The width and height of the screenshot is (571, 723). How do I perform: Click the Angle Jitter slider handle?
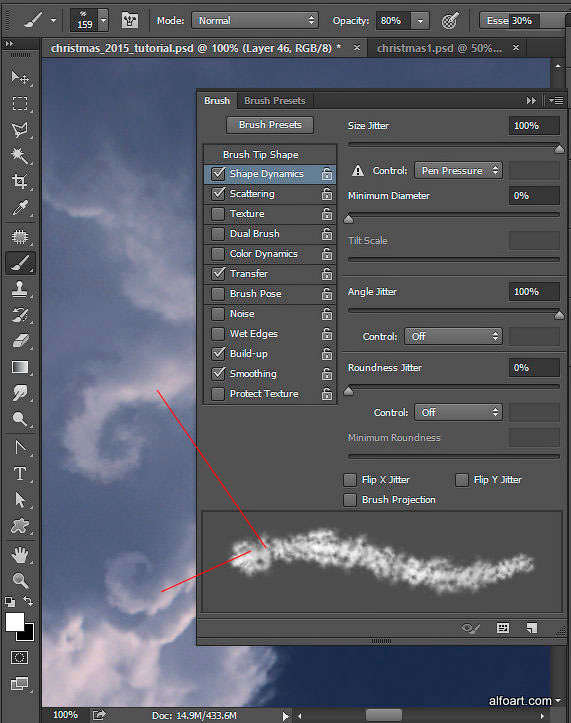(559, 315)
